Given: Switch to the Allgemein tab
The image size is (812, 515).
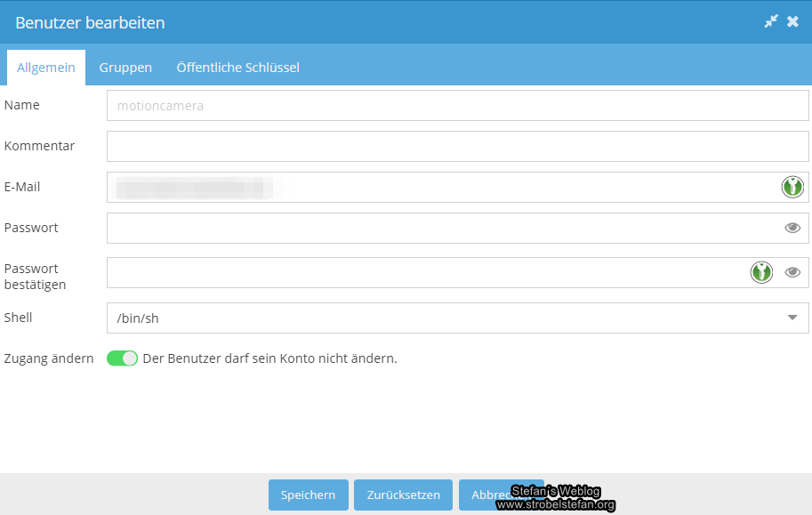Looking at the screenshot, I should pyautogui.click(x=46, y=68).
